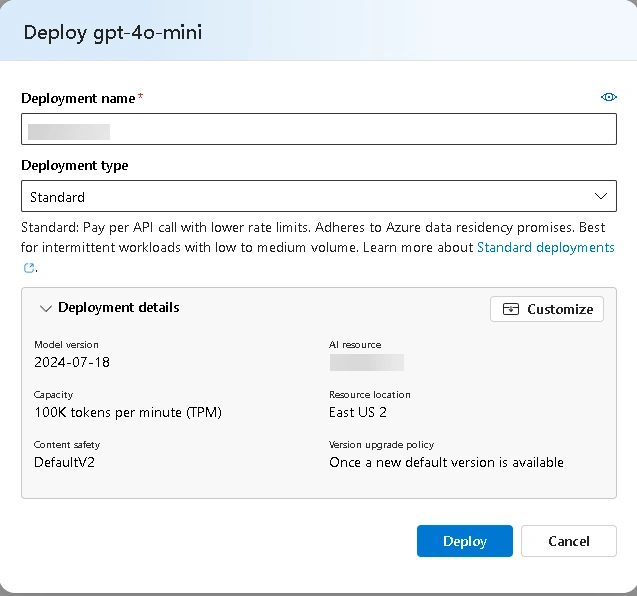The height and width of the screenshot is (596, 637).
Task: Click the Deploy gpt-4o-mini dialog title
Action: coord(113,33)
